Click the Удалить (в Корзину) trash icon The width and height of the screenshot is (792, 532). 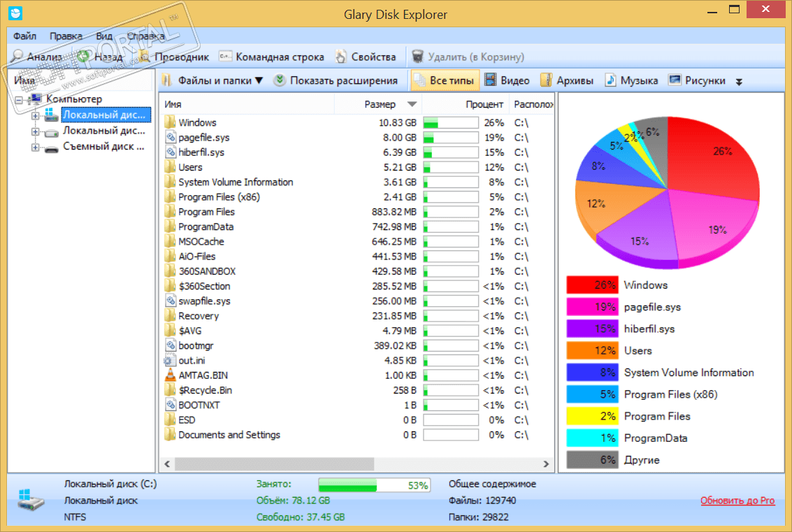(417, 57)
